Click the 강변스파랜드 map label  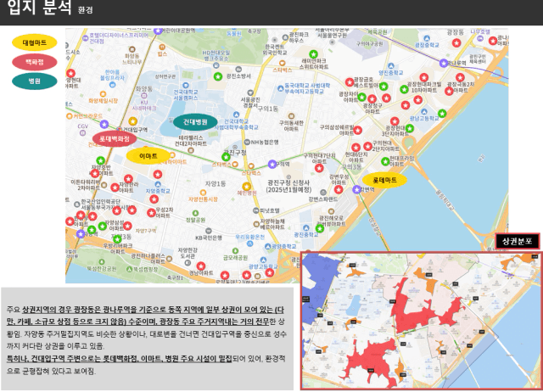[x=323, y=199]
